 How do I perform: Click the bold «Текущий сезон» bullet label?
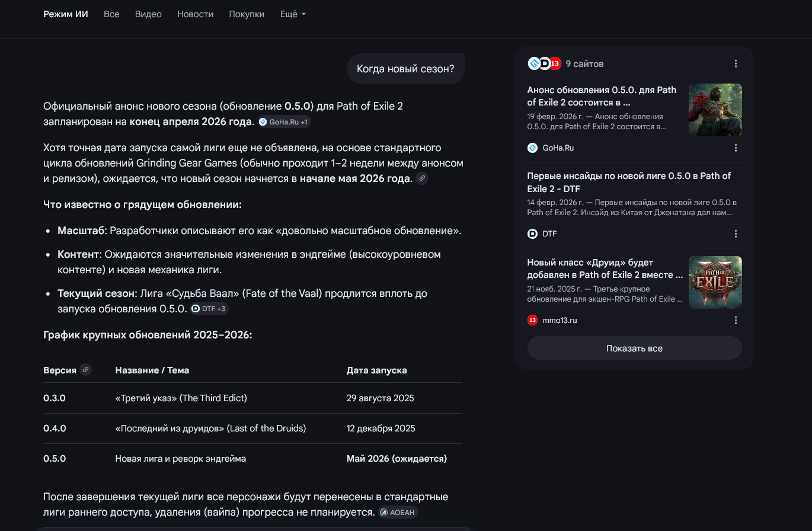point(97,293)
